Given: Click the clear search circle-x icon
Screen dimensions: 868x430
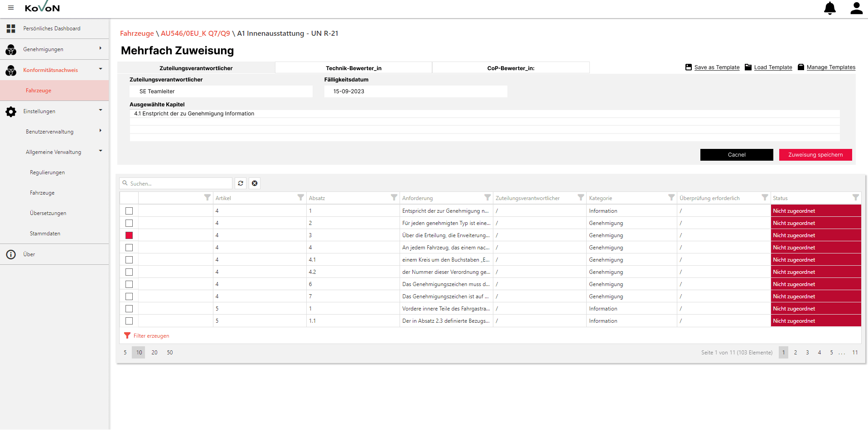Looking at the screenshot, I should [x=255, y=183].
